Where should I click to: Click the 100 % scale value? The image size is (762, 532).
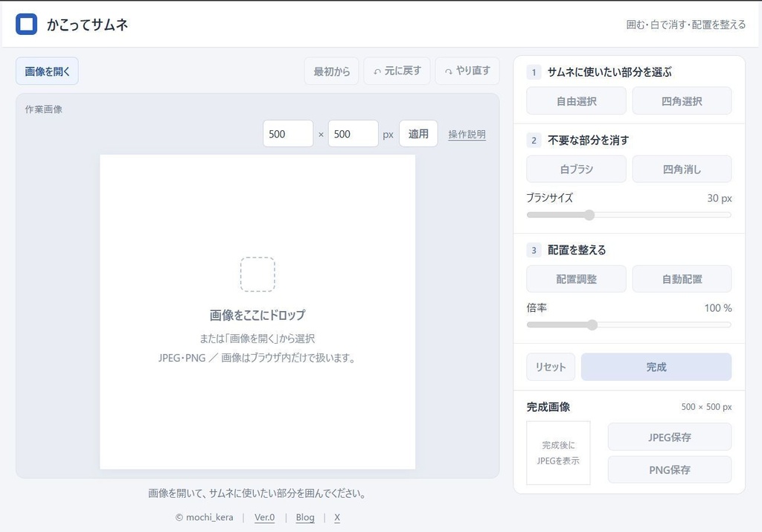pyautogui.click(x=718, y=308)
